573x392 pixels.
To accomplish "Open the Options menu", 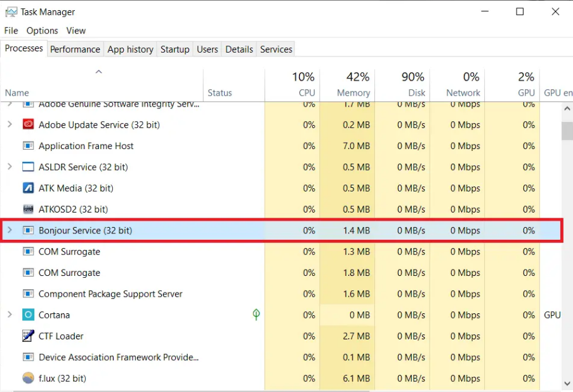I will point(42,30).
